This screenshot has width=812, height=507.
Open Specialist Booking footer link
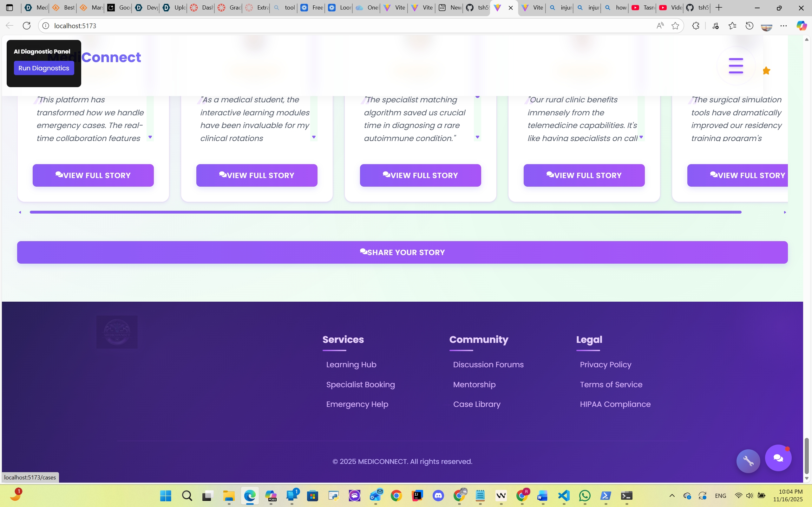pyautogui.click(x=360, y=384)
